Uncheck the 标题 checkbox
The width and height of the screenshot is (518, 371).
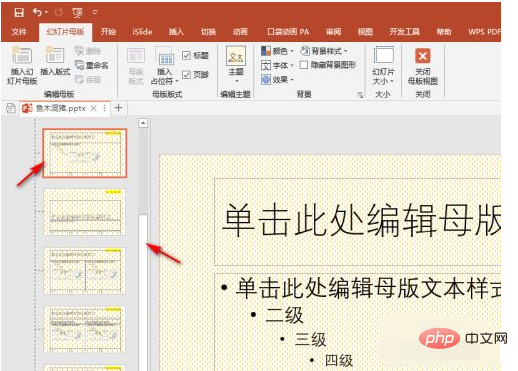186,55
